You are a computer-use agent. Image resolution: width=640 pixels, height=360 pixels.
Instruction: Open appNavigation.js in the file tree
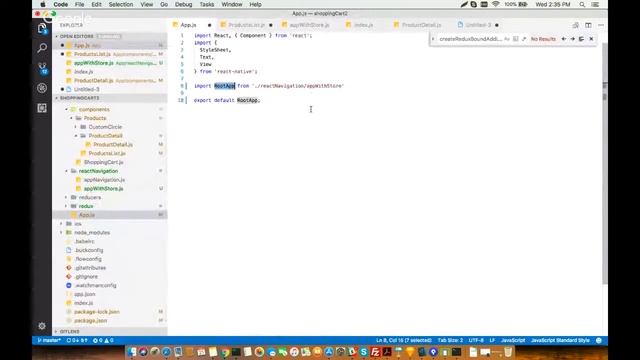click(x=104, y=180)
